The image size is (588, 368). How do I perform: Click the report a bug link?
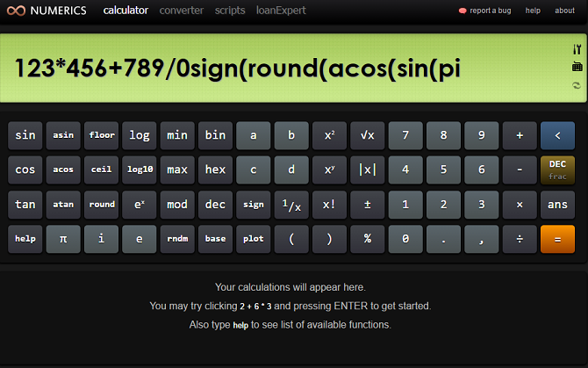[x=490, y=11]
